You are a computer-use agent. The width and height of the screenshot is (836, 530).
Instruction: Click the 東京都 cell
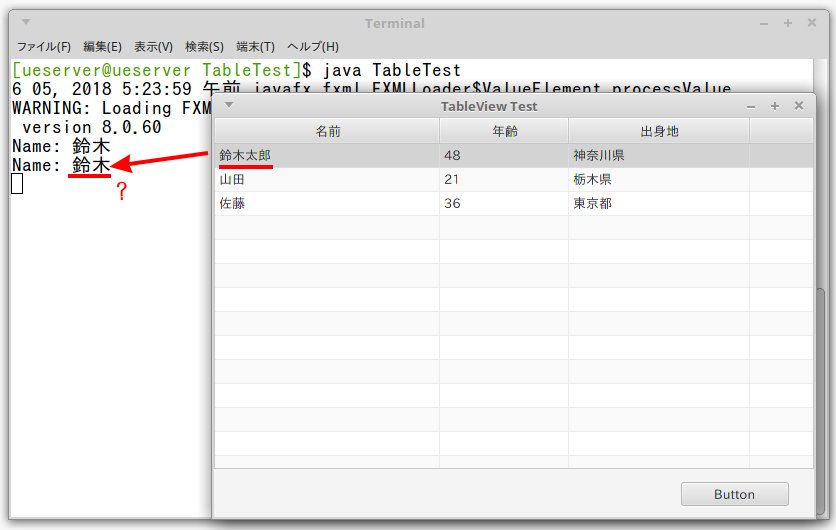click(x=659, y=203)
